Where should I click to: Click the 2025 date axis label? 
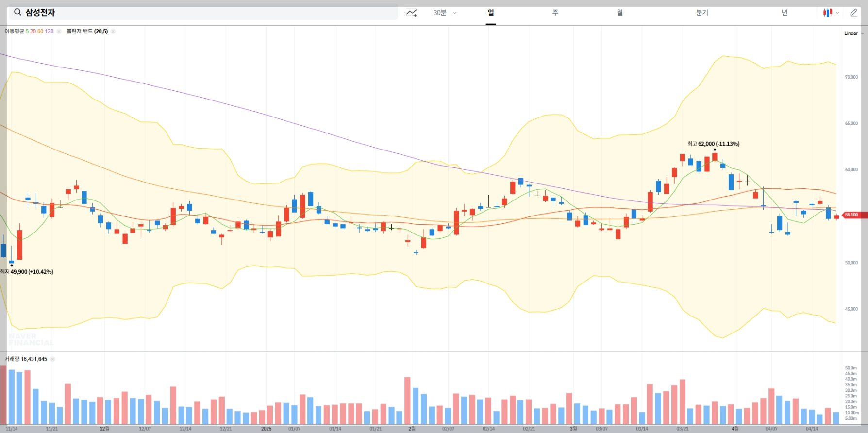pos(266,429)
